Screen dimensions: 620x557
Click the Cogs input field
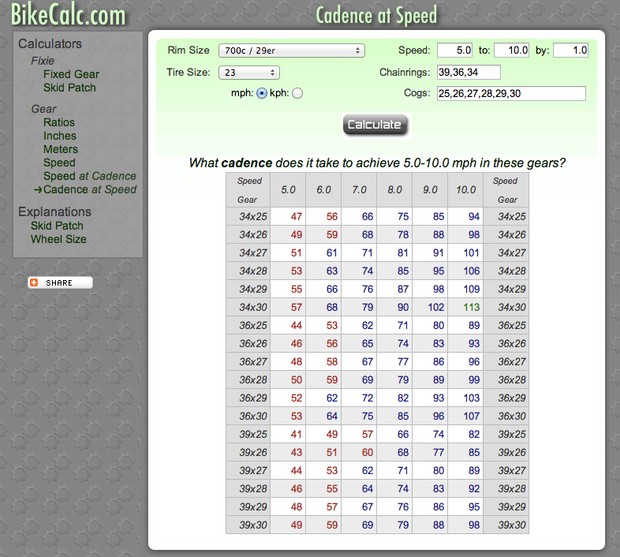(511, 94)
